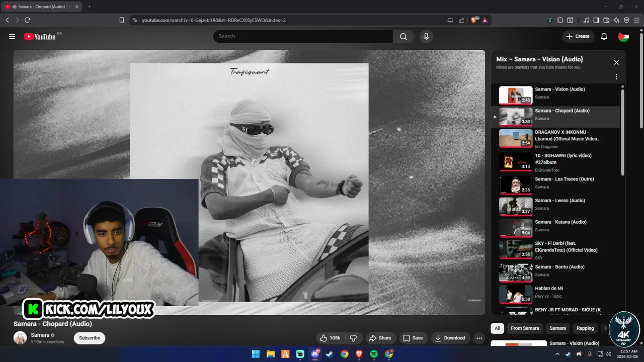Screen dimensions: 644x362
Task: Open the Brave Playlist music note icon
Action: 586,20
